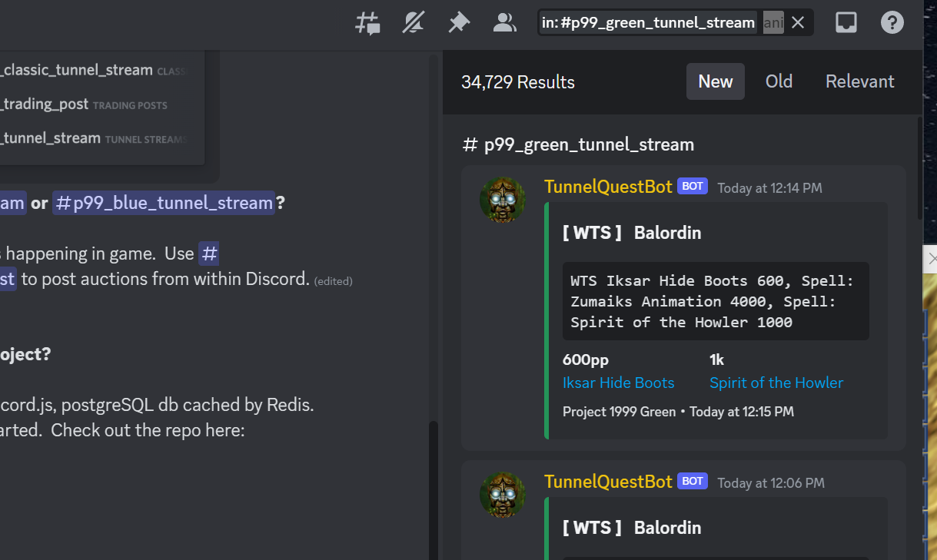Open the Discord inbox icon
This screenshot has height=560, width=937.
846,22
